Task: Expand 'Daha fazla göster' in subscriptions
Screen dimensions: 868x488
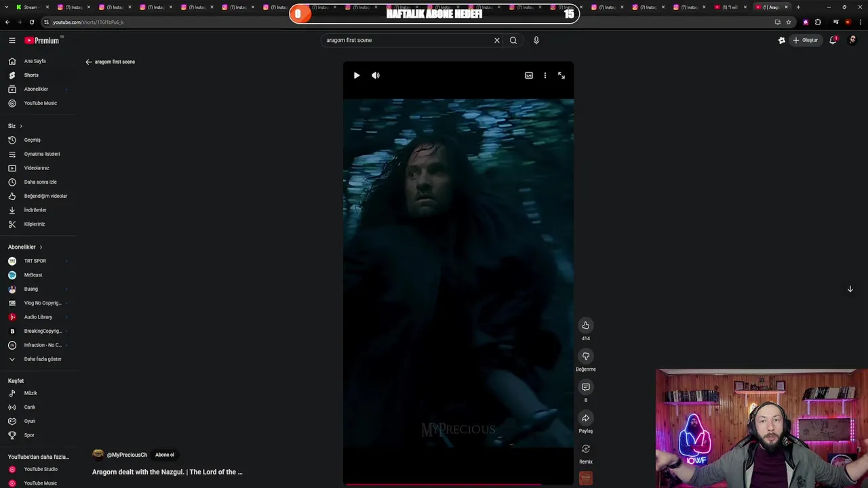Action: 37,359
